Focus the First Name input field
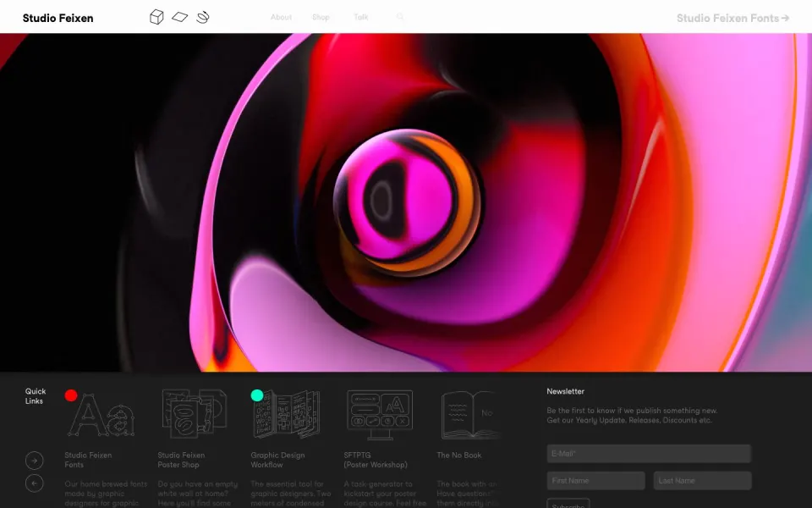This screenshot has width=812, height=508. [596, 481]
